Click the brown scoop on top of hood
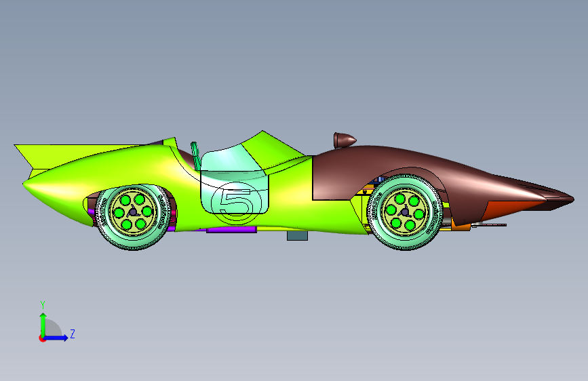 (344, 140)
